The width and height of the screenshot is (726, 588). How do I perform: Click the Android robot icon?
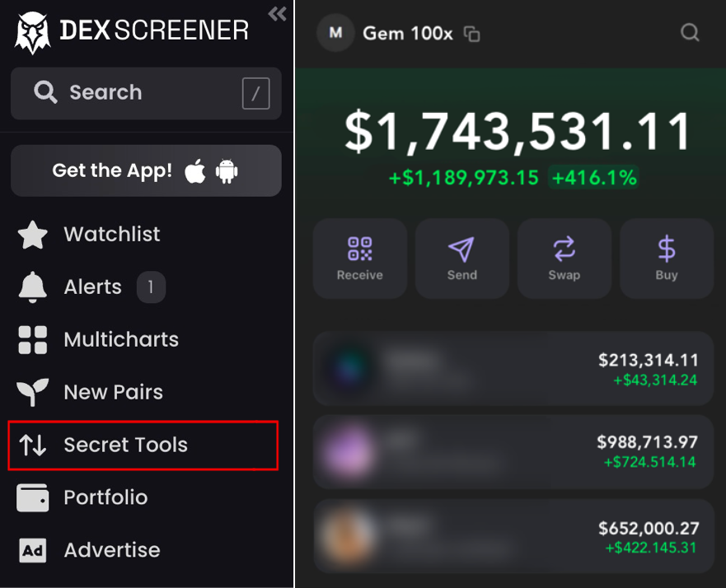pos(227,171)
